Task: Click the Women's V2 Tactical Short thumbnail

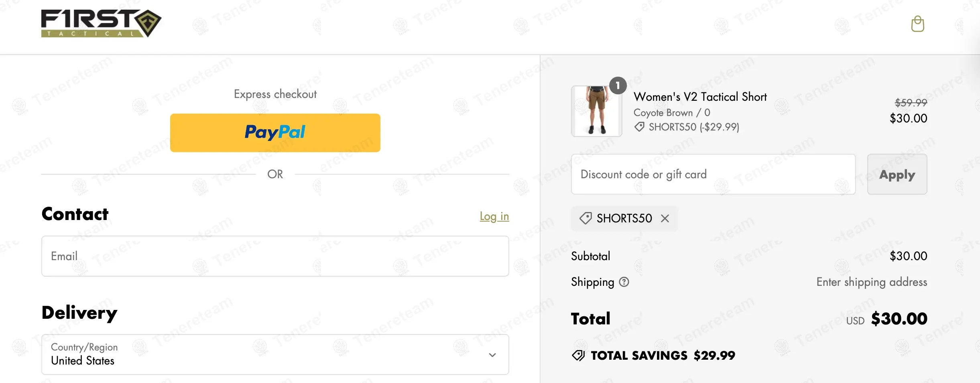Action: (596, 111)
